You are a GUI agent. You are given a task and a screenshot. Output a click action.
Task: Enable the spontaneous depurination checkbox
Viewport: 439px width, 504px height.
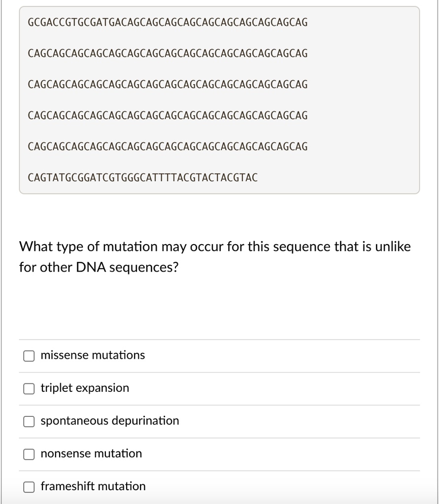click(x=29, y=421)
